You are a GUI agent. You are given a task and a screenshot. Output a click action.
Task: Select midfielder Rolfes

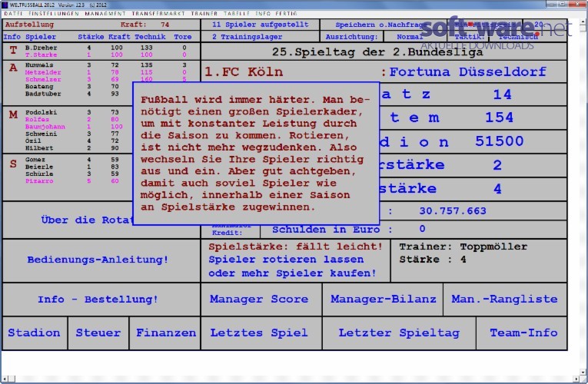pos(37,120)
